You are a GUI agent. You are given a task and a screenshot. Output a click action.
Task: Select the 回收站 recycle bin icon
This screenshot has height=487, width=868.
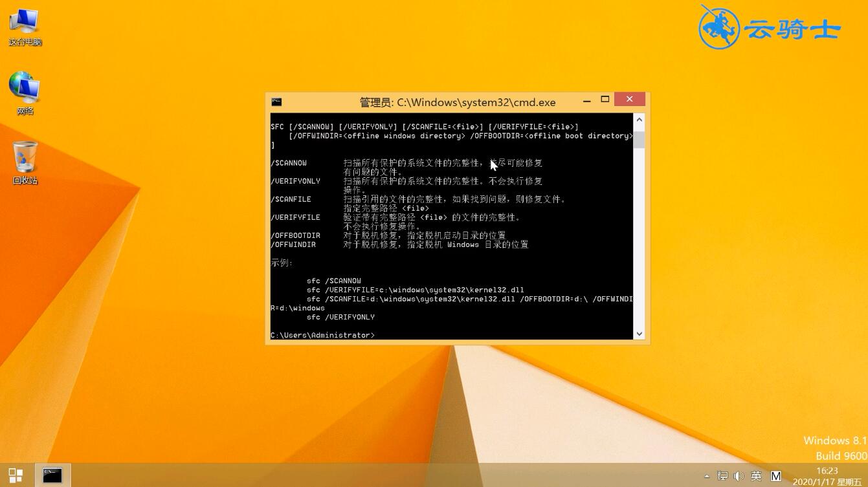click(25, 163)
